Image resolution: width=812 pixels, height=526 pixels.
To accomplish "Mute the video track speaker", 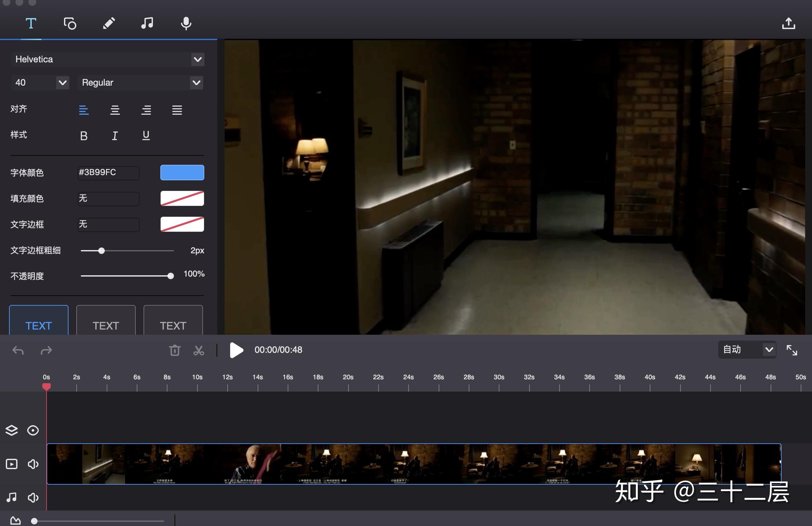I will (x=33, y=464).
